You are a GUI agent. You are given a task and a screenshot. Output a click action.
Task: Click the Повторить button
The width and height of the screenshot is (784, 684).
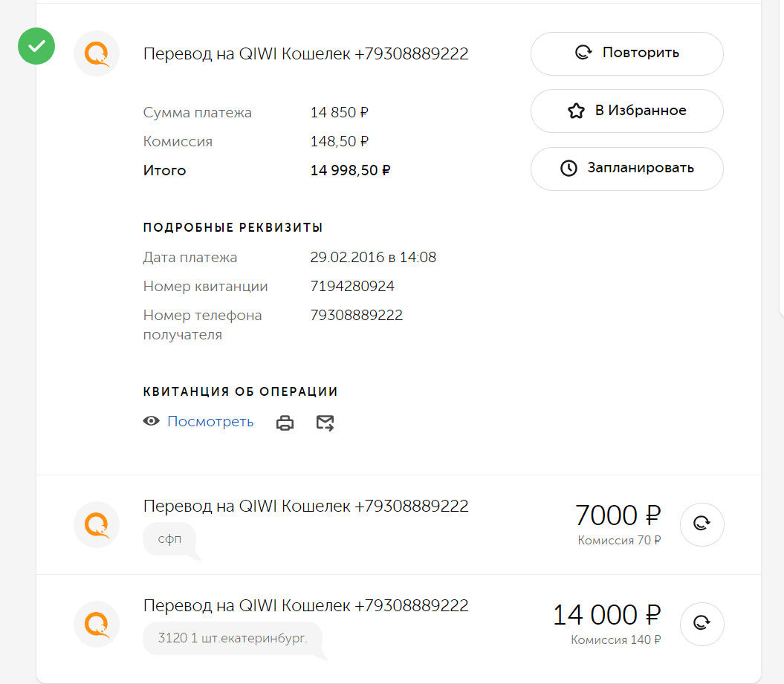point(627,53)
